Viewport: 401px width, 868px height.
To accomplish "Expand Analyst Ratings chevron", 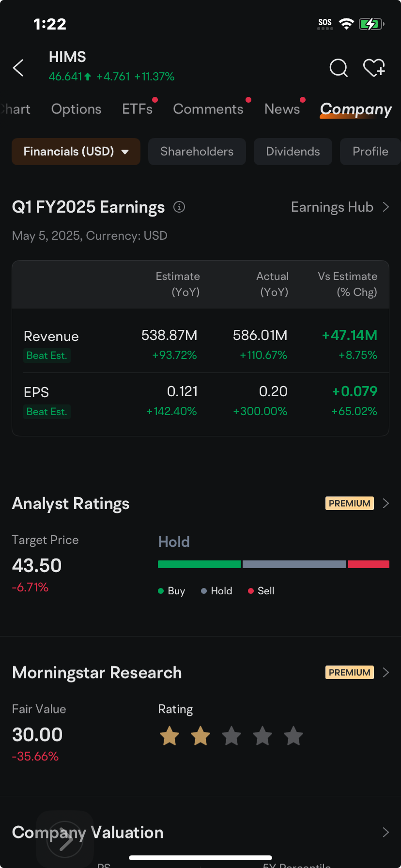I will point(386,504).
